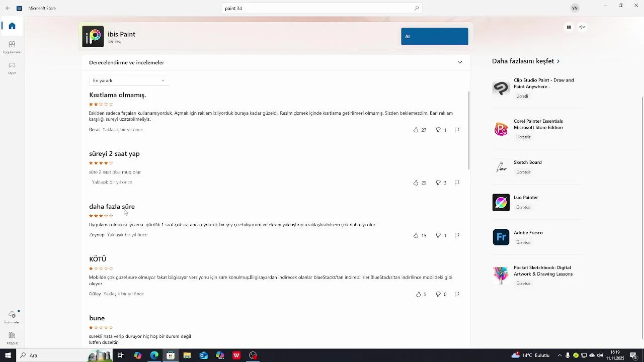
Task: Open Adobe Fresco app listing
Action: pos(536,237)
